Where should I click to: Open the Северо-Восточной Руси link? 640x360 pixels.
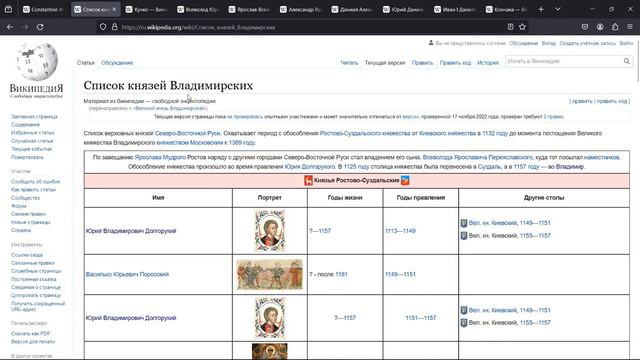tap(187, 133)
